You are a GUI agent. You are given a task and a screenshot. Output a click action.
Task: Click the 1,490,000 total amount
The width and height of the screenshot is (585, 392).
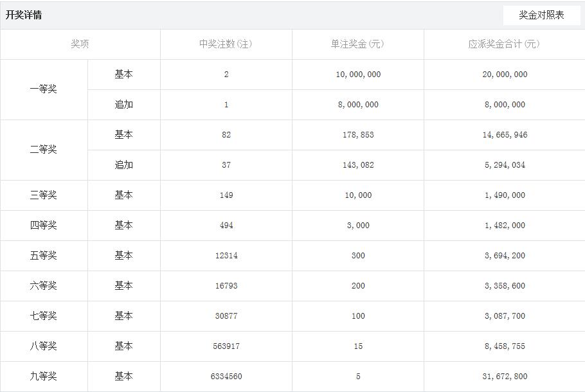click(505, 195)
